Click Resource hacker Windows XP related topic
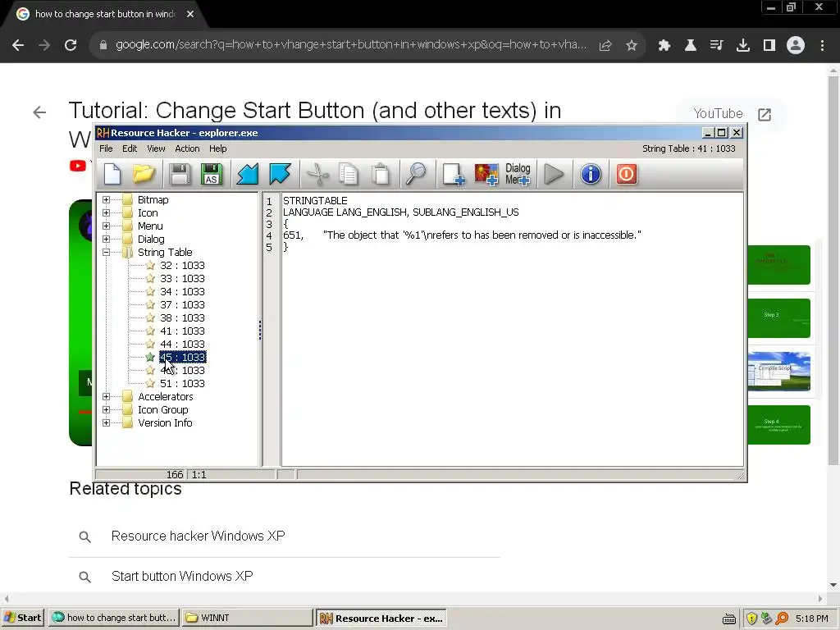This screenshot has height=630, width=840. pyautogui.click(x=198, y=536)
